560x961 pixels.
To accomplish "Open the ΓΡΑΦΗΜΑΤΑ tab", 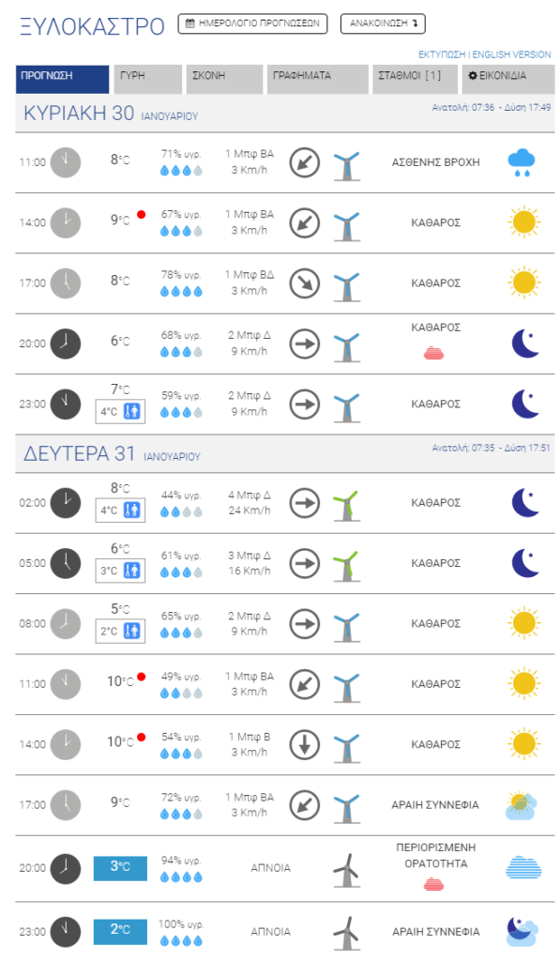I will [317, 79].
